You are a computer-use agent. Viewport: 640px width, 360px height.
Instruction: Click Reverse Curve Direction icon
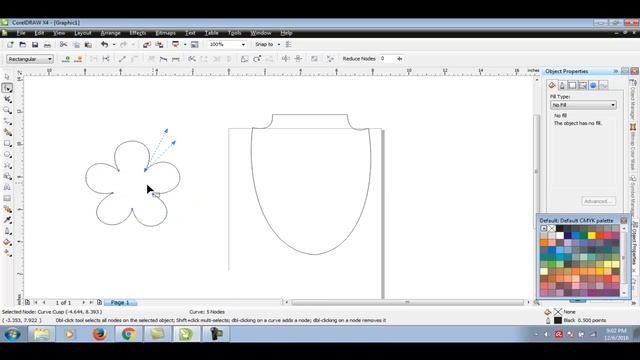[192, 59]
